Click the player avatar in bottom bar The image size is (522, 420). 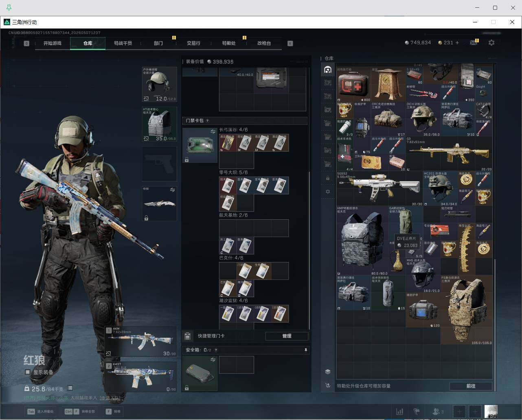491,411
